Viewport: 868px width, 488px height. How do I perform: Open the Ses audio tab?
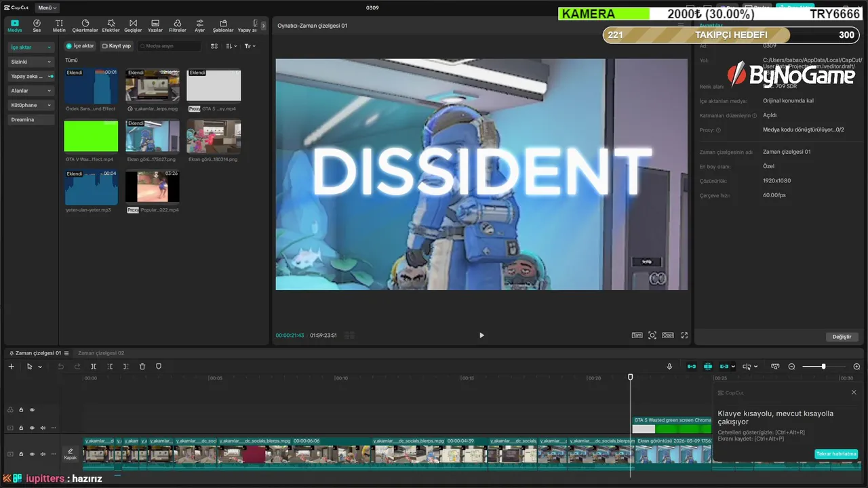pos(37,26)
